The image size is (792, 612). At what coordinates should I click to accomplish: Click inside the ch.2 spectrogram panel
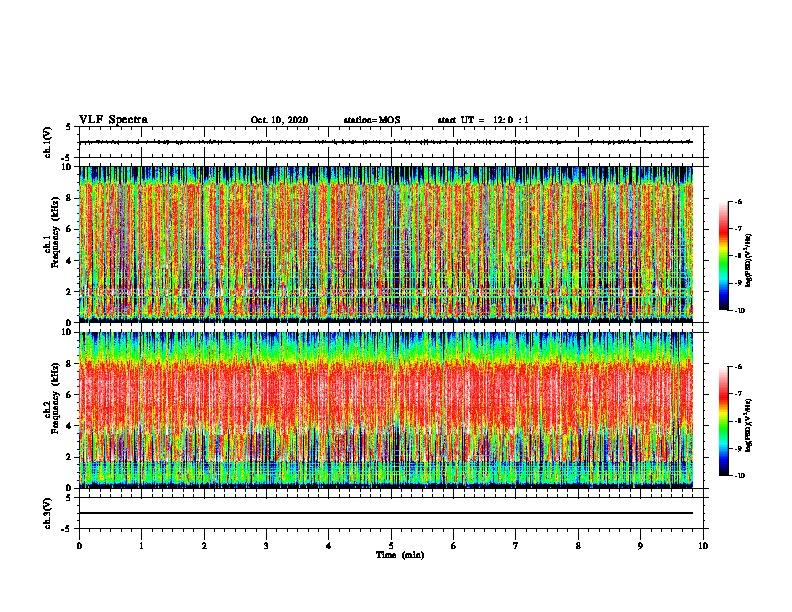(386, 410)
